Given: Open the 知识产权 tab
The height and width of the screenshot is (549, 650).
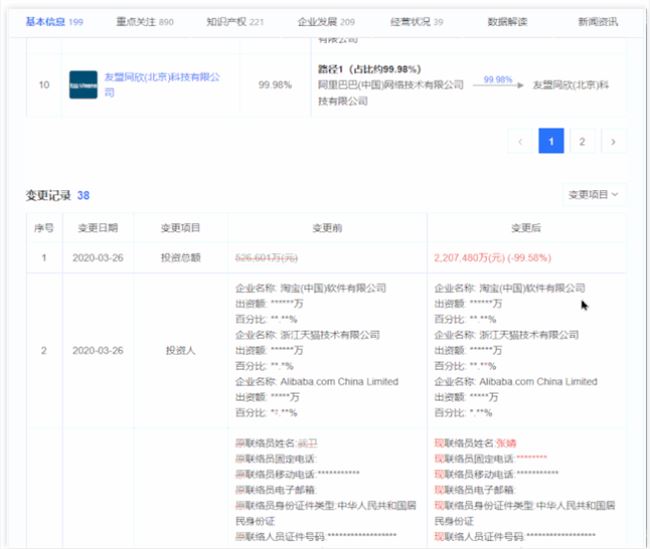Looking at the screenshot, I should click(235, 22).
